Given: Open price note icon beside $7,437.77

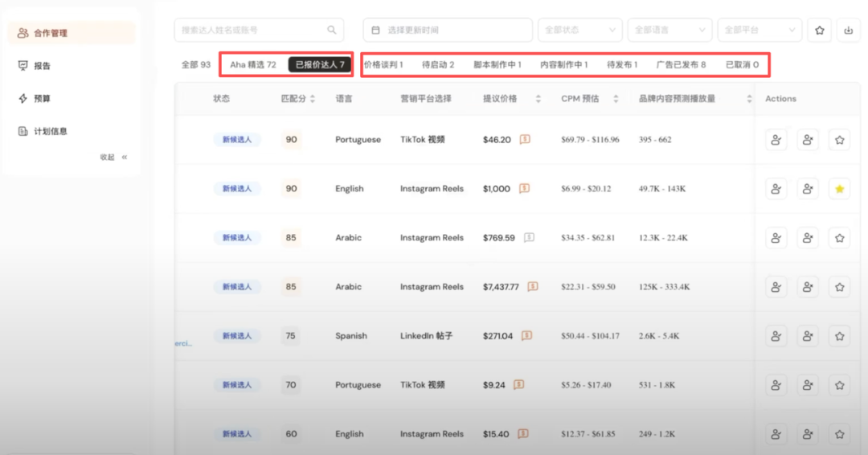Looking at the screenshot, I should [x=533, y=286].
